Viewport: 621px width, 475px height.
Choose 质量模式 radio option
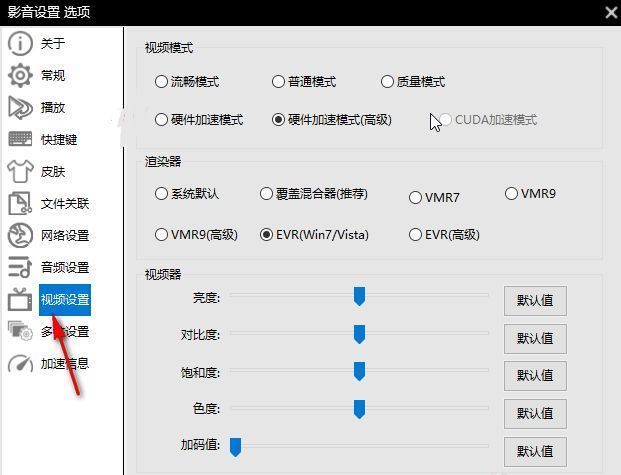388,82
